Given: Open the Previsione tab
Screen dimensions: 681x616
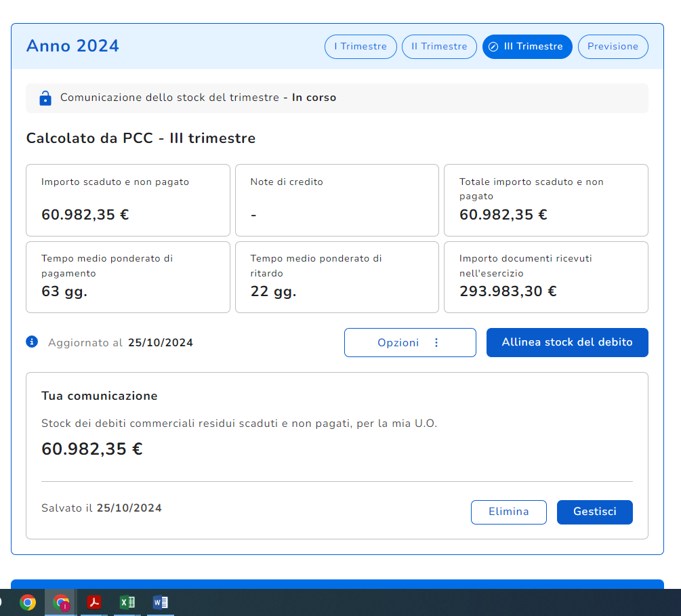Looking at the screenshot, I should click(x=613, y=47).
